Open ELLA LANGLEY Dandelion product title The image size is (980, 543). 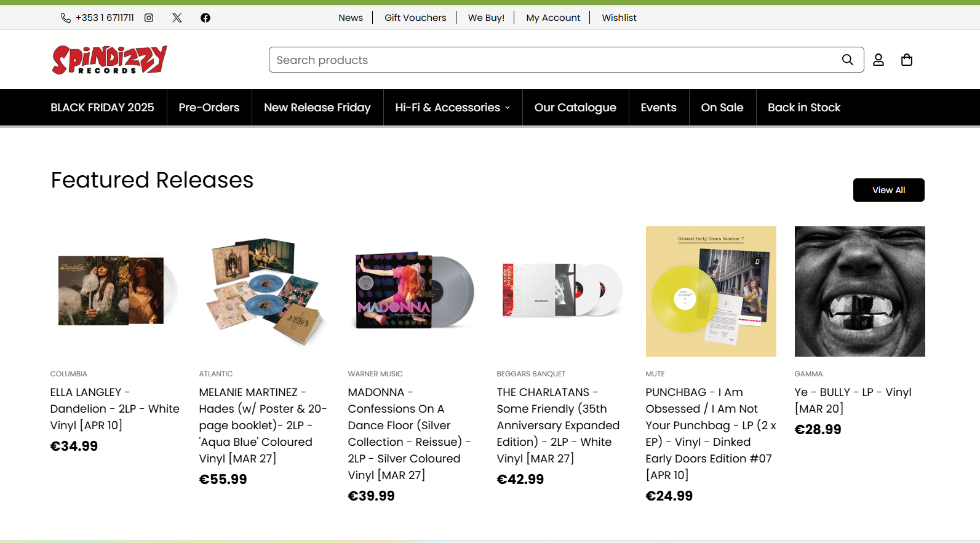point(115,409)
